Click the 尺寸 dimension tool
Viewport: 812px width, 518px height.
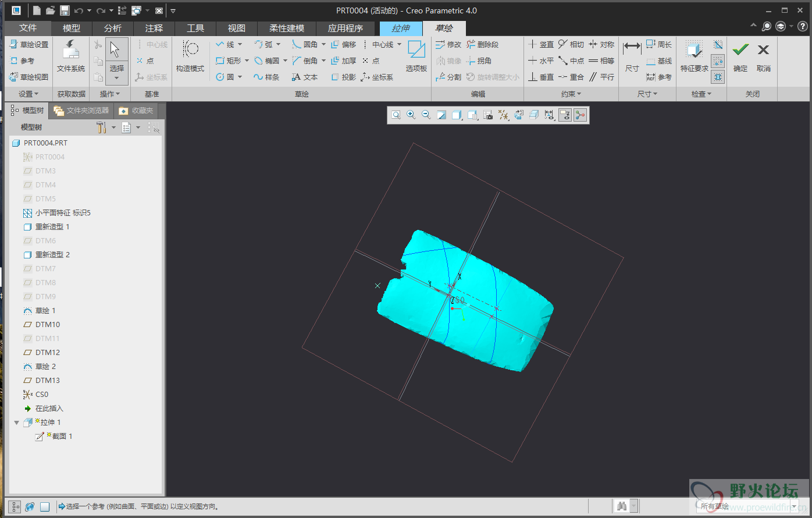632,57
